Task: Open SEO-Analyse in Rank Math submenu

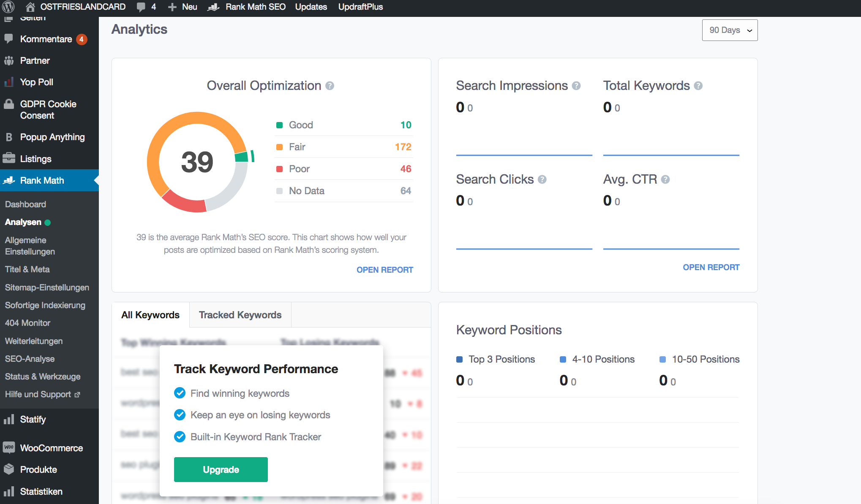Action: coord(30,358)
